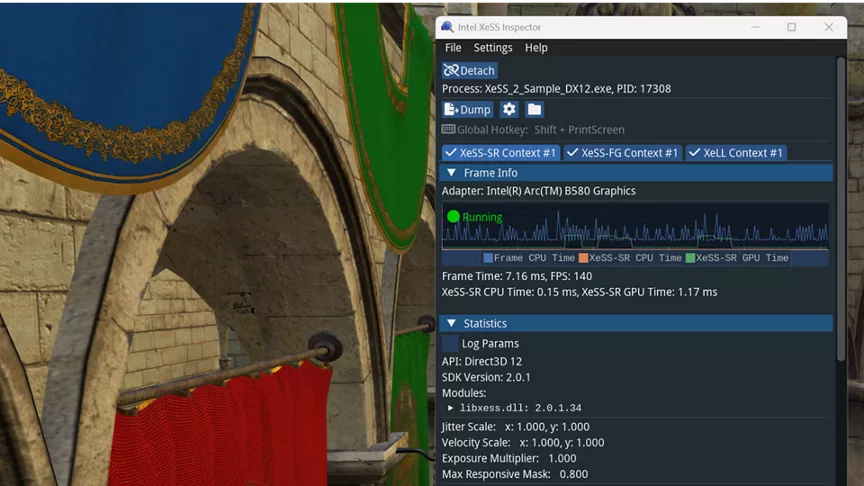864x486 pixels.
Task: Click the inspector vertical scrollbar
Action: 841,209
